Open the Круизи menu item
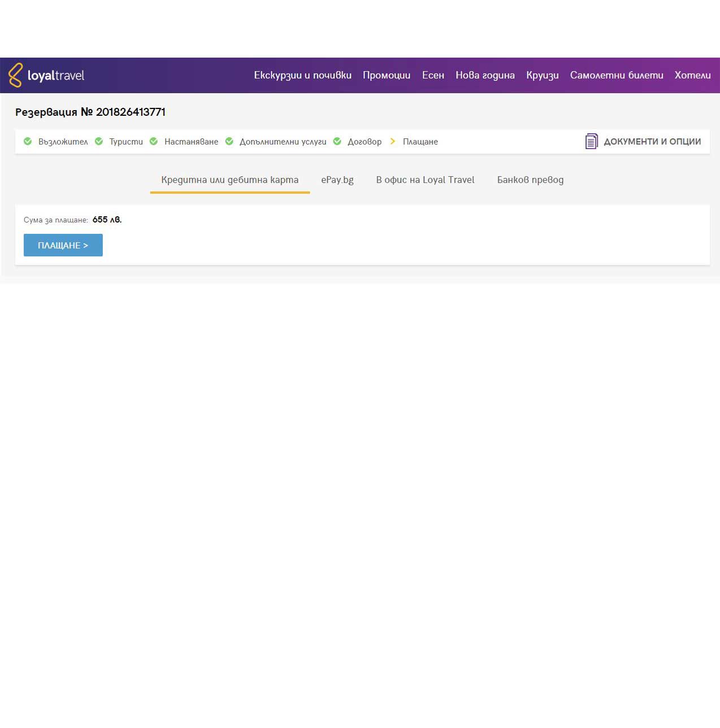720x728 pixels. click(543, 75)
